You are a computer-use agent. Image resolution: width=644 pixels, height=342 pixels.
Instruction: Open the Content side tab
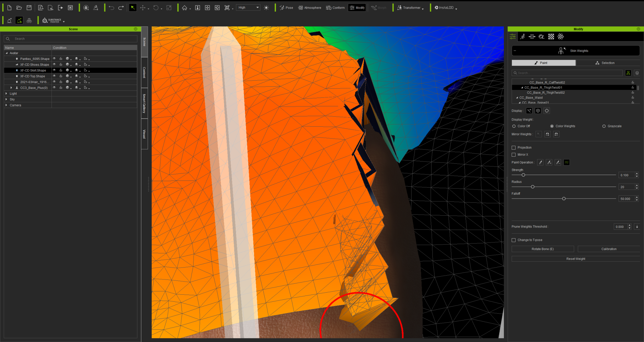point(144,73)
